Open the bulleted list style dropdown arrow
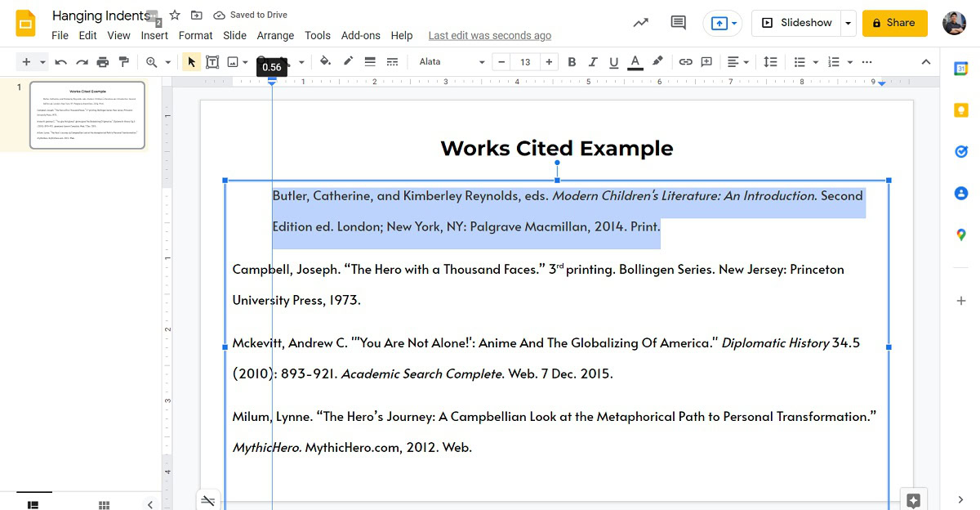The height and width of the screenshot is (510, 980). (x=815, y=62)
